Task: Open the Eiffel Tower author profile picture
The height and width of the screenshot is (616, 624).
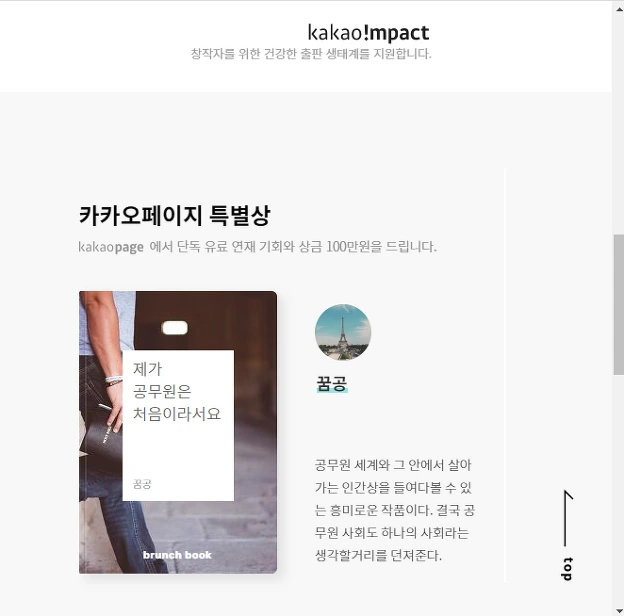Action: coord(343,332)
